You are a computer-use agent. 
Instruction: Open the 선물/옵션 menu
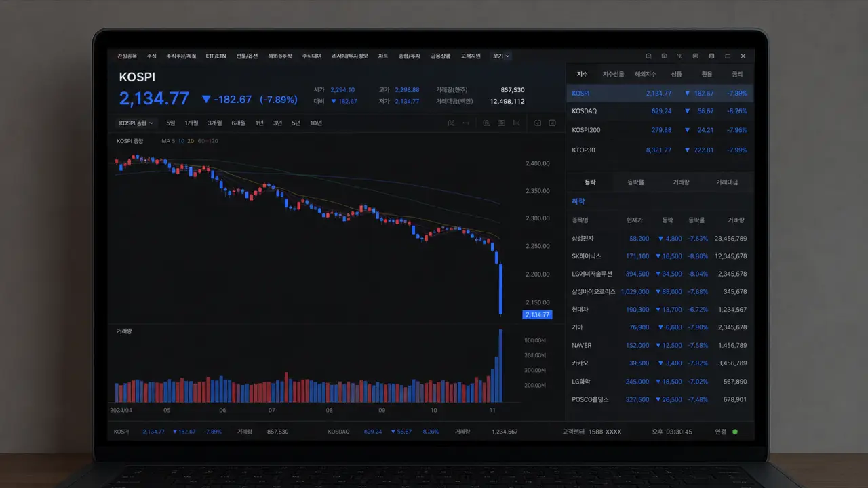click(247, 56)
